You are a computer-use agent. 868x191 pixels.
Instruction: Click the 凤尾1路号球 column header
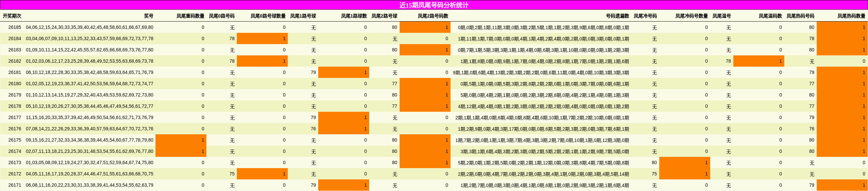pos(303,16)
